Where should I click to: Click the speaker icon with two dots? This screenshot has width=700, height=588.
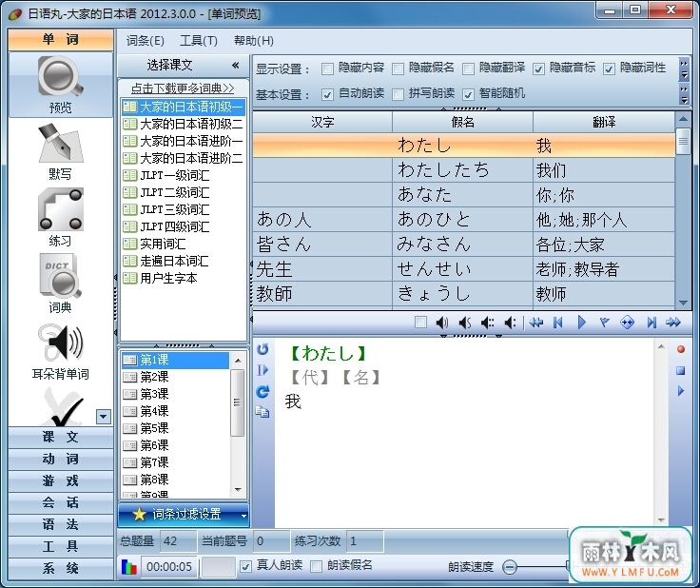point(510,323)
